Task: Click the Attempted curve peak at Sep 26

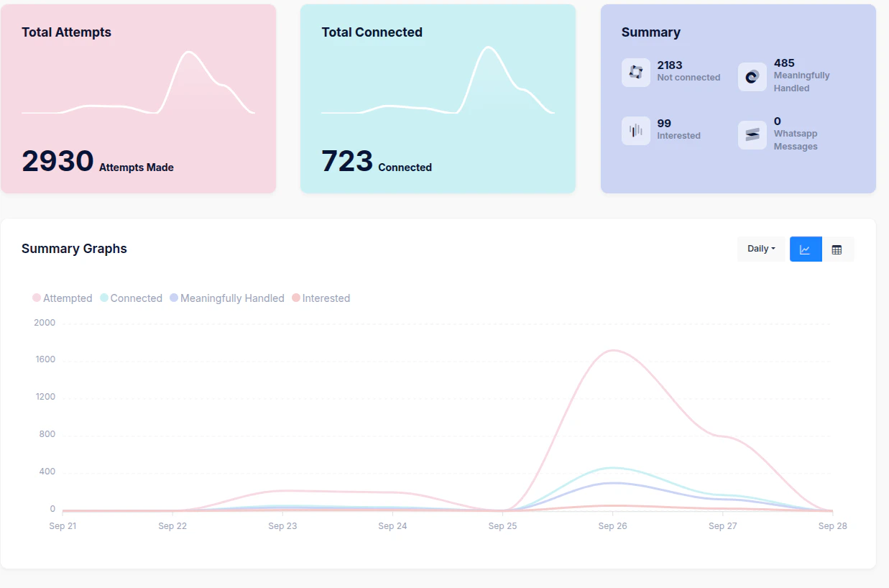Action: tap(612, 351)
